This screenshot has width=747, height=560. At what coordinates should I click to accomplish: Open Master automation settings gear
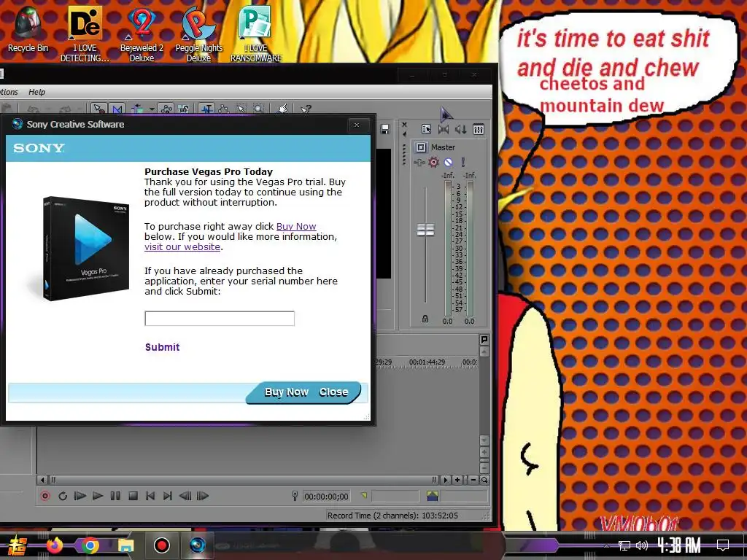(433, 163)
